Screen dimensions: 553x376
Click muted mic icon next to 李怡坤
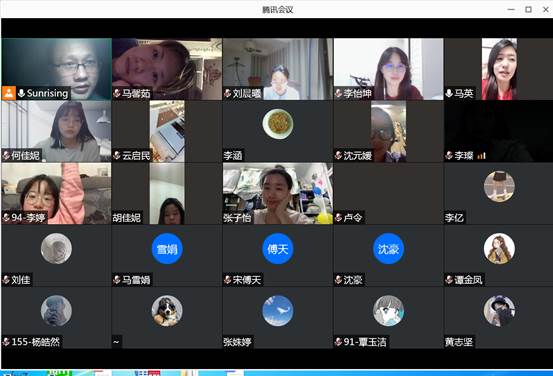[x=338, y=93]
